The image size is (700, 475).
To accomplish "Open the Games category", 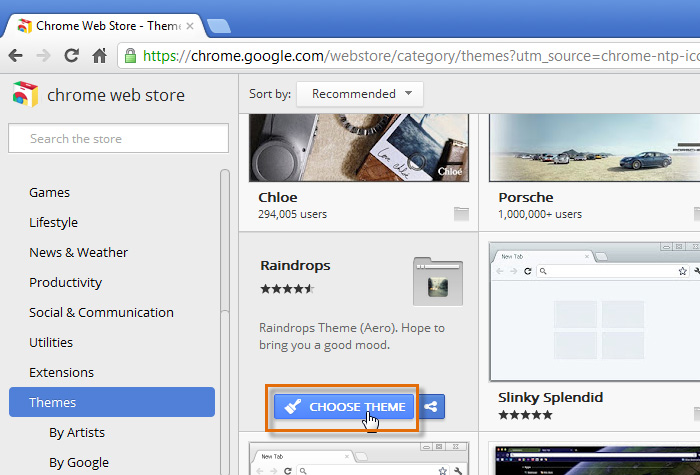I will [x=50, y=192].
